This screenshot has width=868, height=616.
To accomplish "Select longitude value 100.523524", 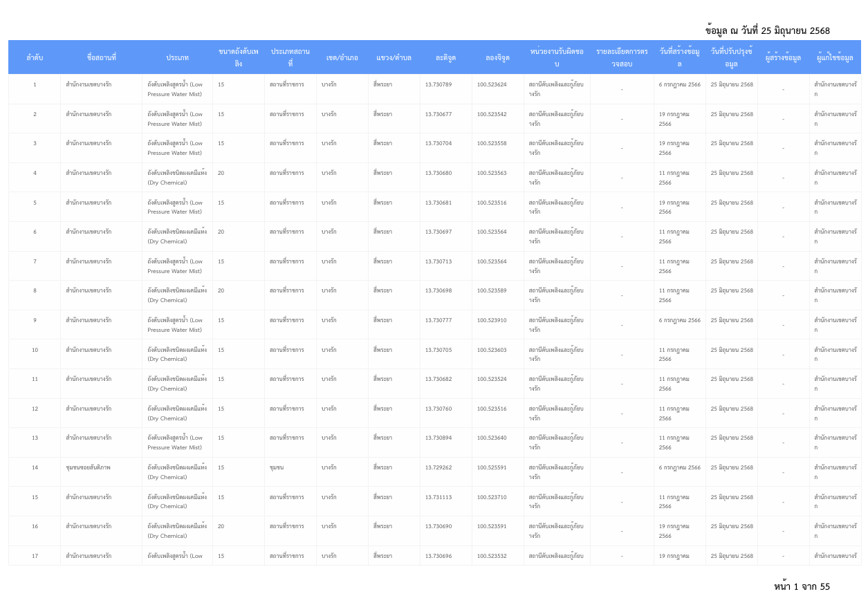I will pos(492,379).
